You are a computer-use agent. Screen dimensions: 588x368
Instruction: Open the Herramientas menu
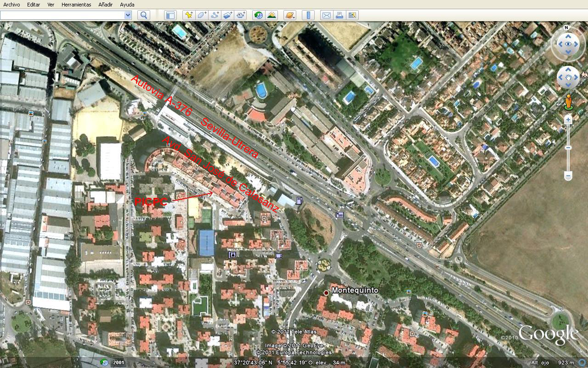coord(76,4)
